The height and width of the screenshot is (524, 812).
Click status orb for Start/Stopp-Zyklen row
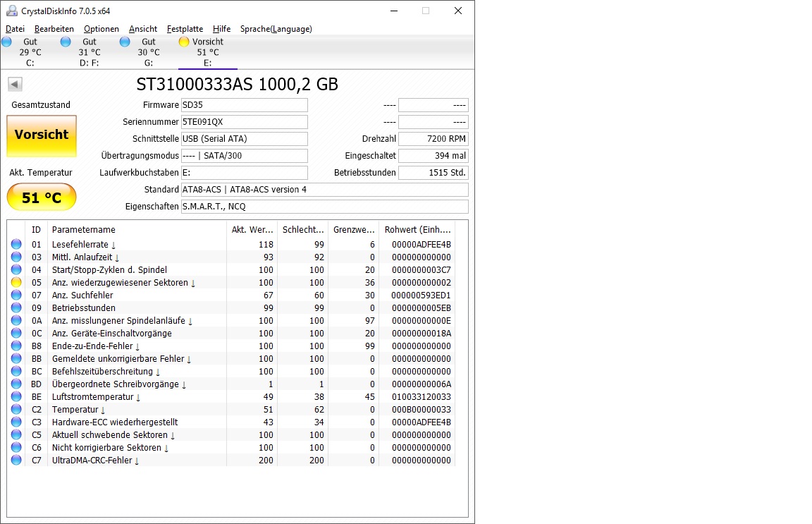tap(17, 269)
